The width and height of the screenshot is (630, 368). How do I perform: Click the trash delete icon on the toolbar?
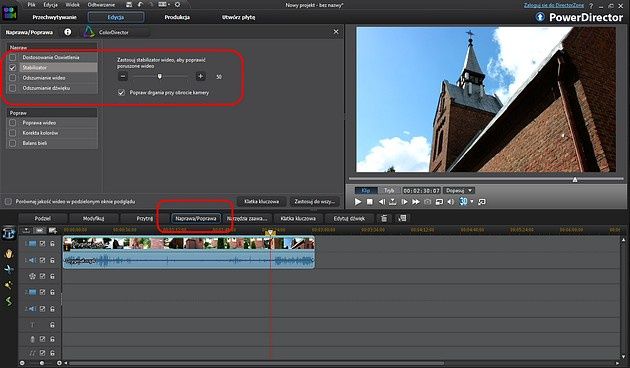[384, 218]
